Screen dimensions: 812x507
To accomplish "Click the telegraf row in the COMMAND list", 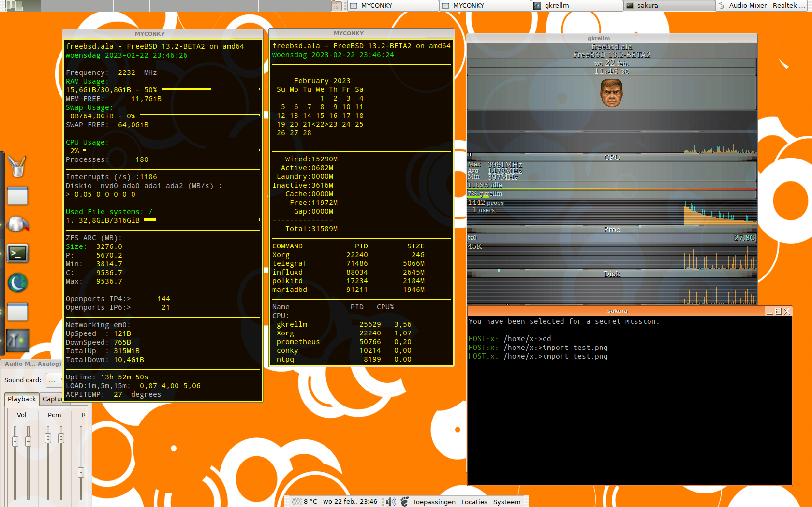I will click(x=348, y=263).
